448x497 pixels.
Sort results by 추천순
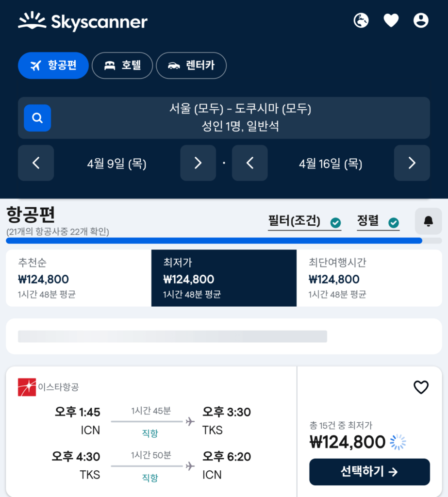(x=79, y=278)
